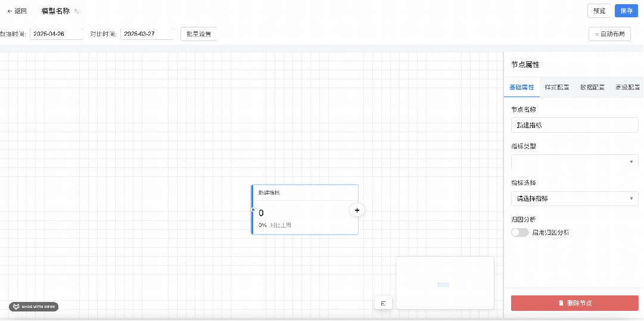This screenshot has height=321, width=644.
Task: Edit the model name pencil icon
Action: coord(77,11)
